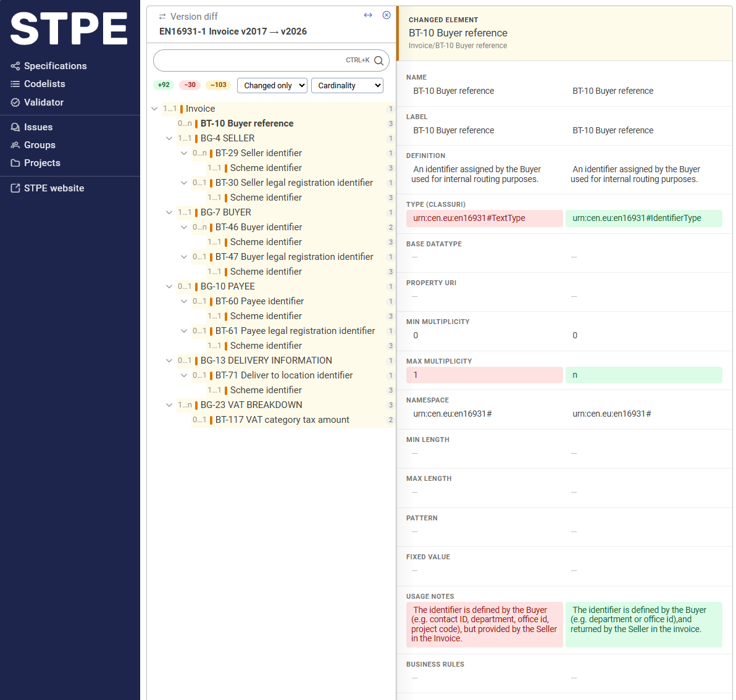Open the Groups section
The image size is (736, 700).
pyautogui.click(x=40, y=145)
